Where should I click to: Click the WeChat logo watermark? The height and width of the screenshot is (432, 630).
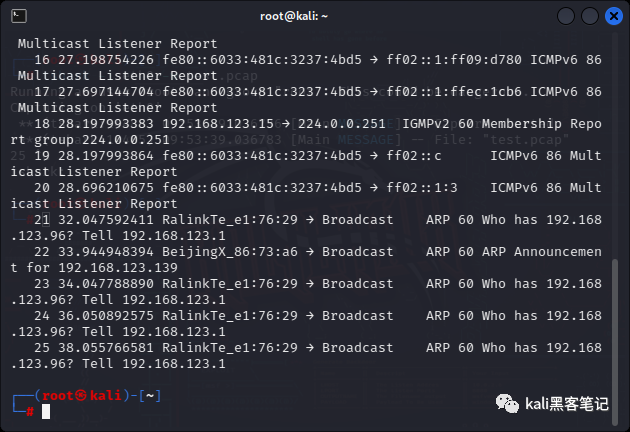507,403
